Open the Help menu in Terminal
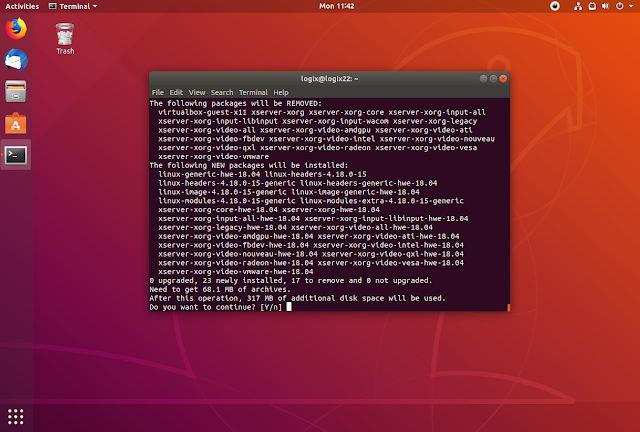The height and width of the screenshot is (432, 640). [281, 92]
